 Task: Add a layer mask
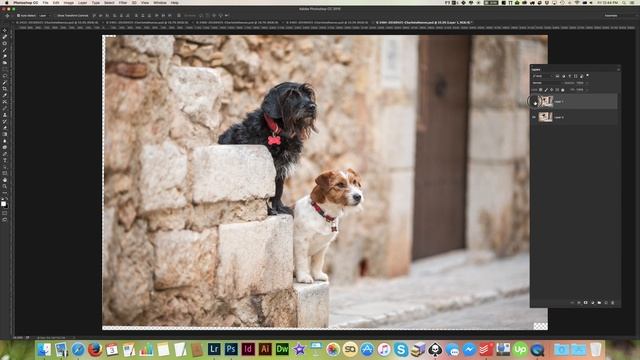click(x=585, y=302)
